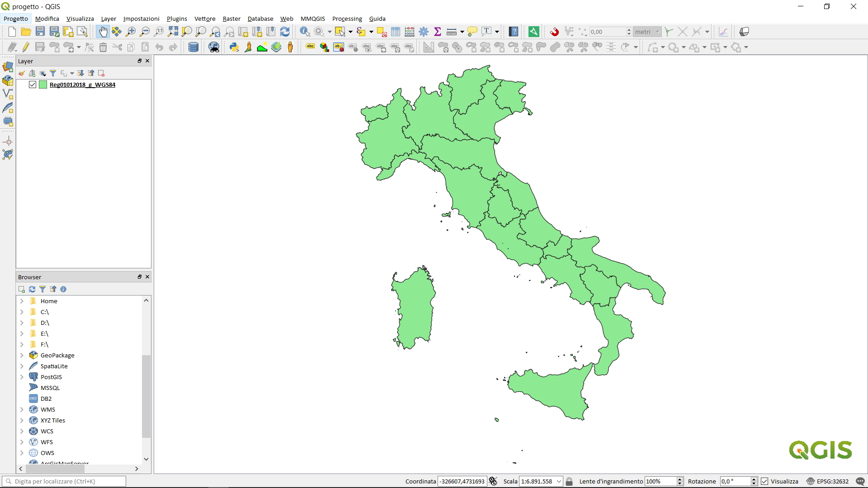The width and height of the screenshot is (868, 488).
Task: Open the Vettore menu
Action: (x=205, y=19)
